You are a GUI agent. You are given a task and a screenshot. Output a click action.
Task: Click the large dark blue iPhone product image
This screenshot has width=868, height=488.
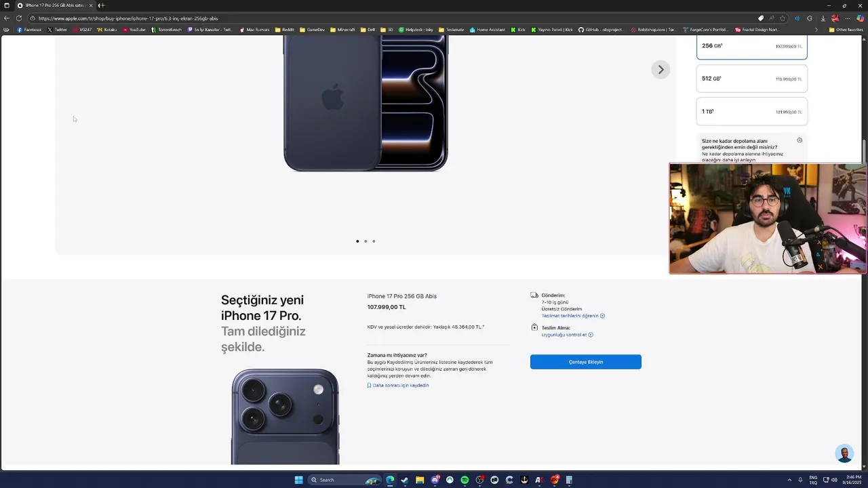coord(366,102)
